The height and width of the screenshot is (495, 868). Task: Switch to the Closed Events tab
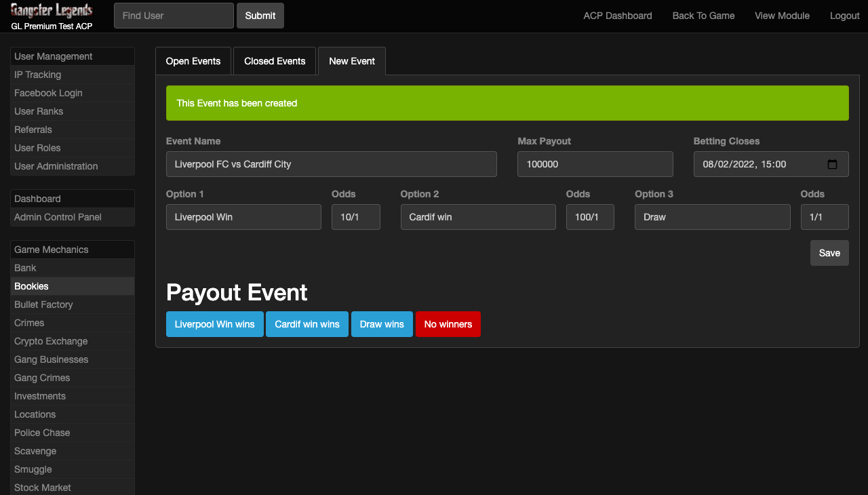(x=275, y=61)
